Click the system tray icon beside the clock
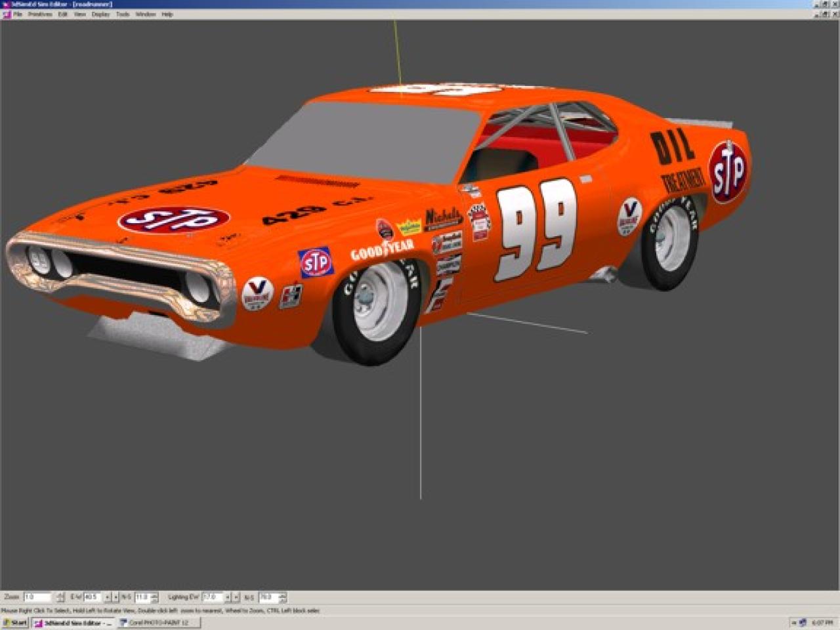The image size is (840, 630). [802, 623]
